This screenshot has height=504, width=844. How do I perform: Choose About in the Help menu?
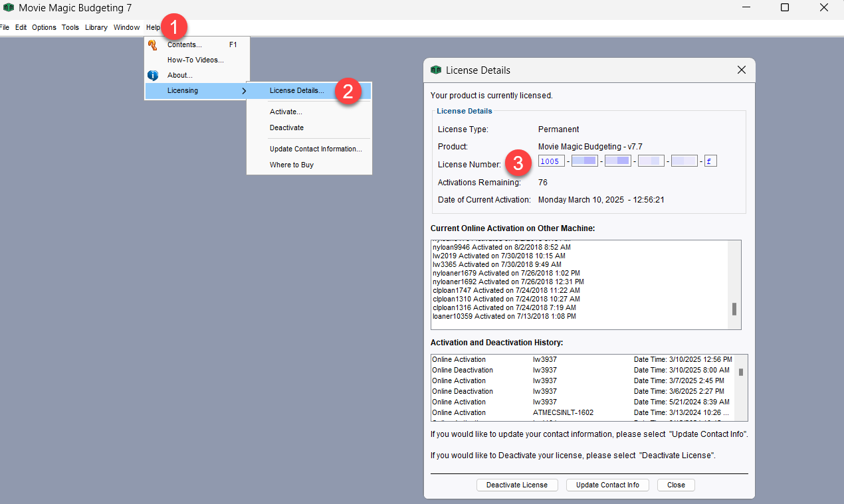197,75
